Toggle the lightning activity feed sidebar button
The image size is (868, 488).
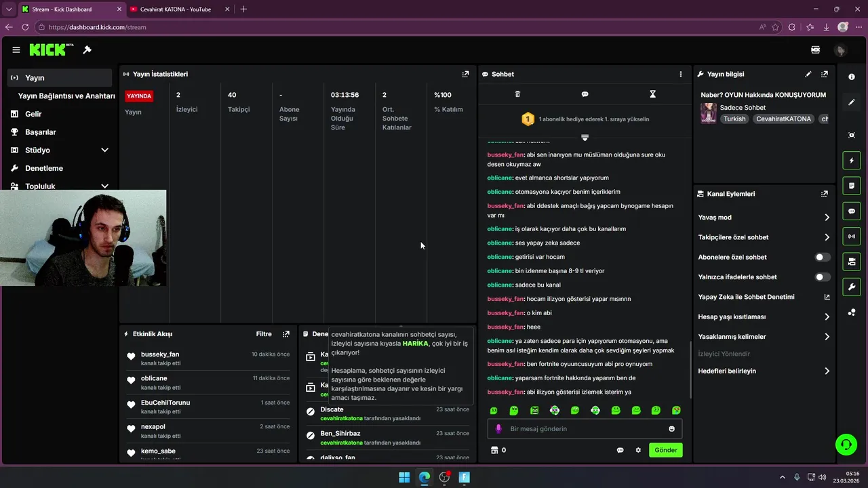click(852, 161)
